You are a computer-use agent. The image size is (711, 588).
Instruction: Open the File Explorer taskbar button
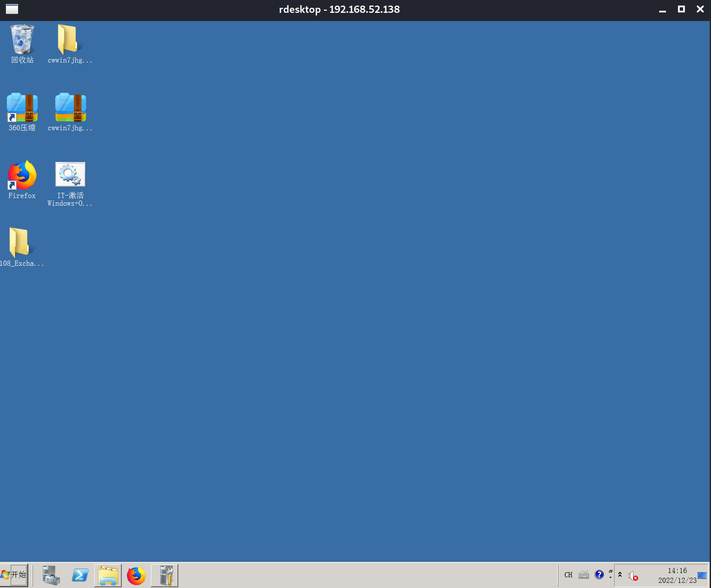108,575
